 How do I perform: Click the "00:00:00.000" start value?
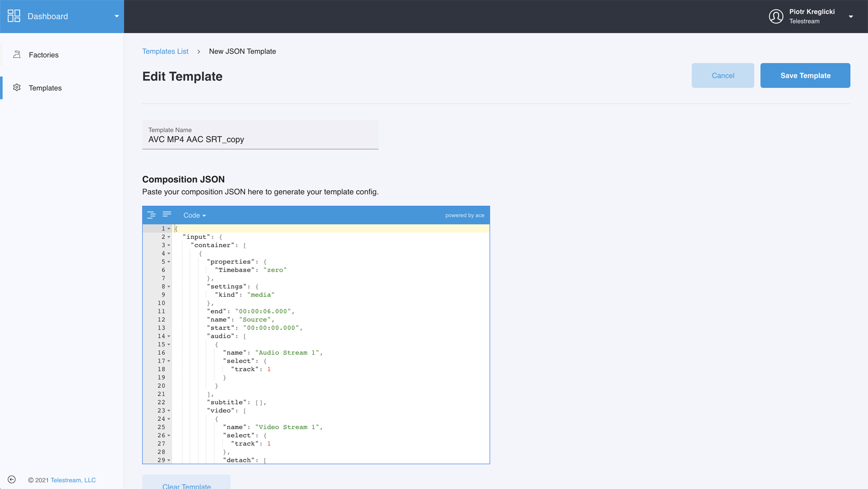tap(271, 328)
